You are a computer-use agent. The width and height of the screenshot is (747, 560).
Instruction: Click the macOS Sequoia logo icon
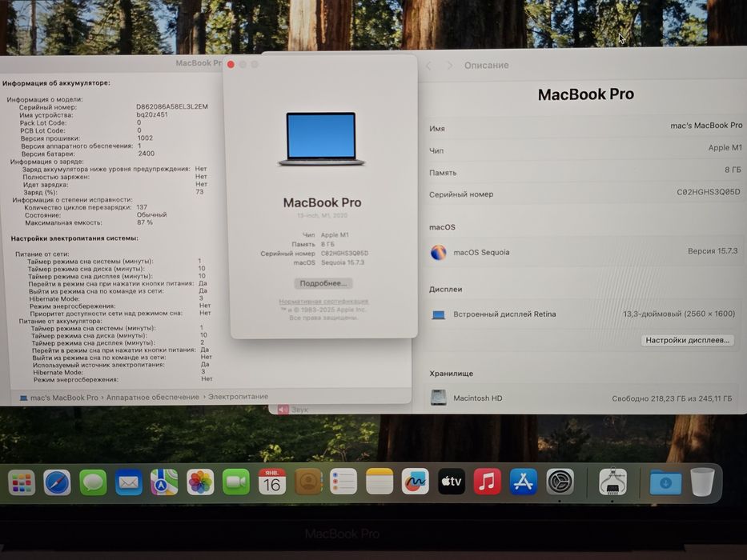click(438, 252)
